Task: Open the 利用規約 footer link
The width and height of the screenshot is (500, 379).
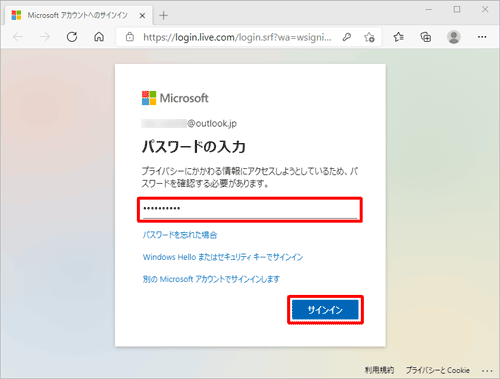Action: [x=379, y=370]
